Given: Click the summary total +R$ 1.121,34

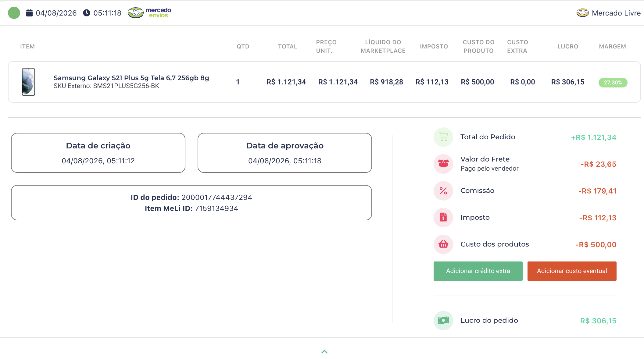Looking at the screenshot, I should (x=593, y=137).
